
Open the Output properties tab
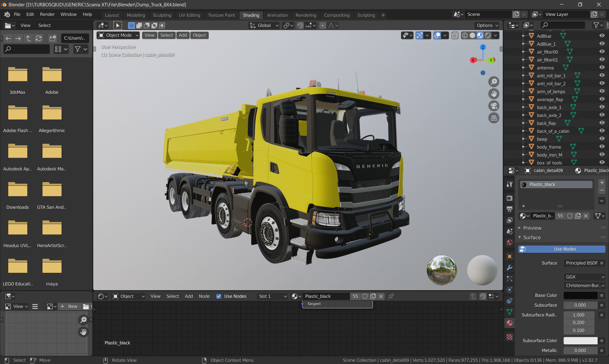pos(509,209)
